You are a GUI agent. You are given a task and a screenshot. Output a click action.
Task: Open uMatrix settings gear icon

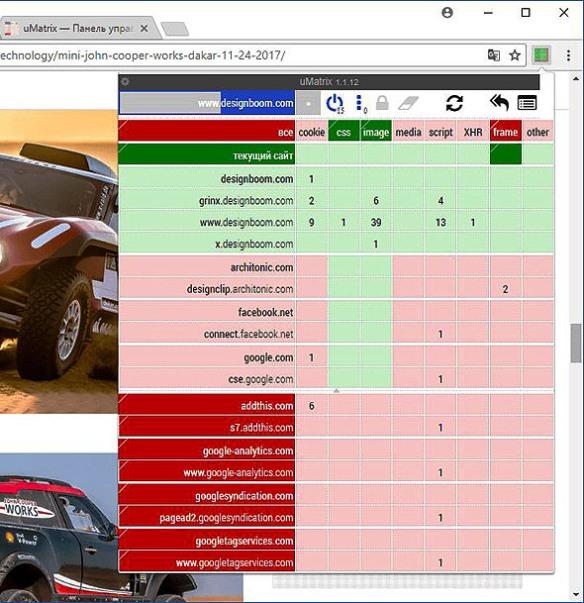[125, 82]
